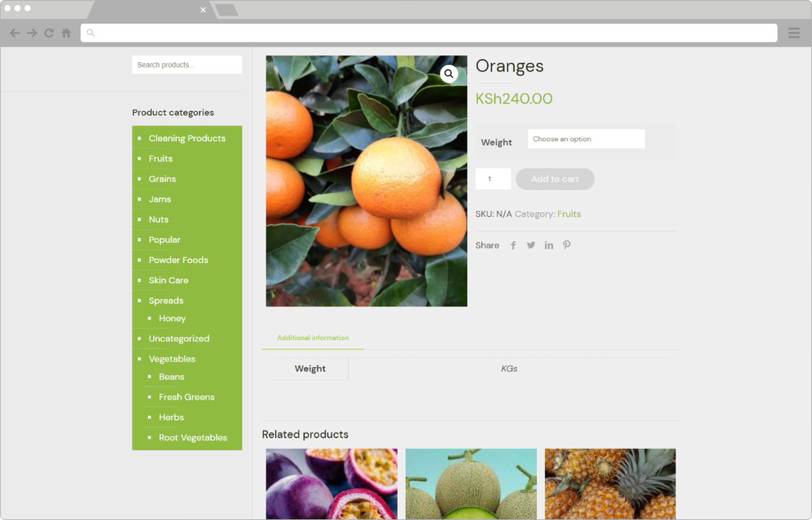This screenshot has width=812, height=520.
Task: Open a new browser tab
Action: (226, 9)
